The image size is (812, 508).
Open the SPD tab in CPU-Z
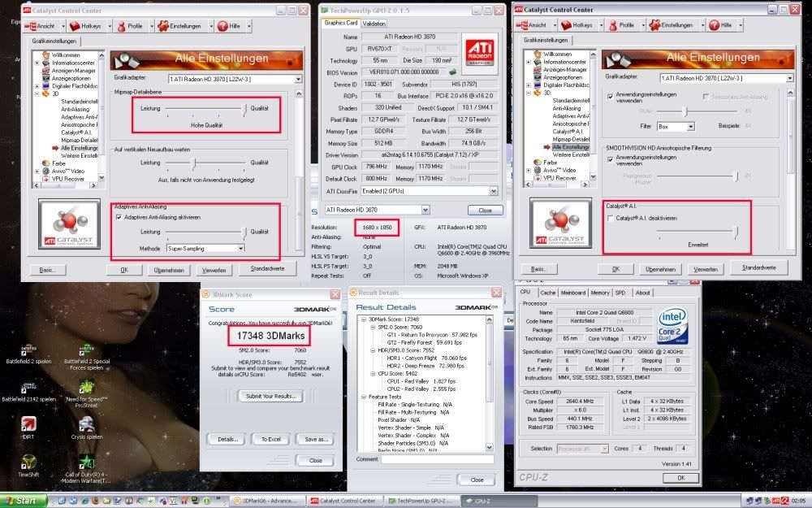[x=620, y=293]
